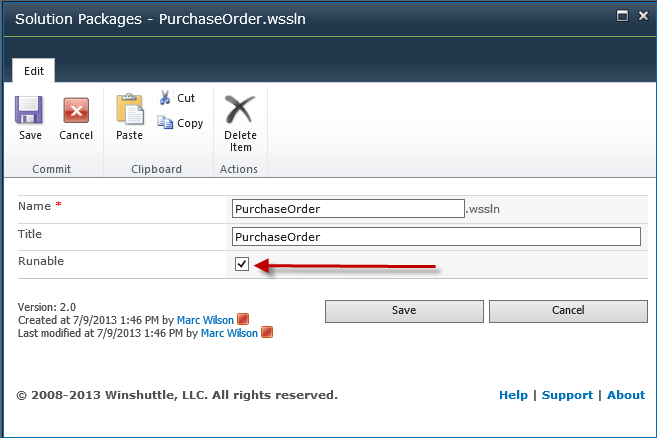
Task: Click the Paste clipboard icon
Action: click(x=130, y=109)
